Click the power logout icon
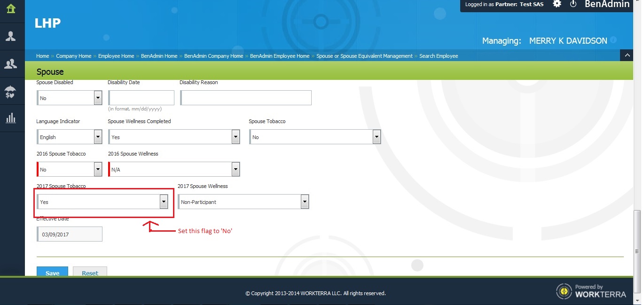 pos(573,4)
